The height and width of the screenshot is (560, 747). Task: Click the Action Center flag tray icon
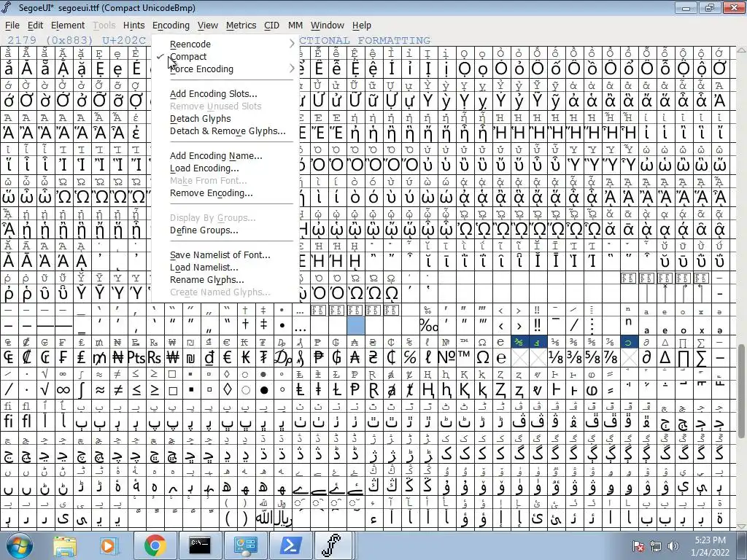(x=638, y=546)
